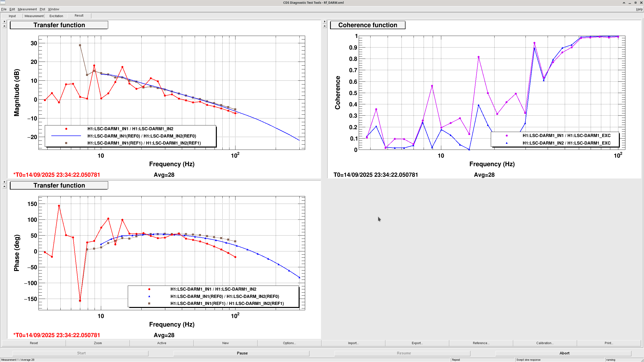This screenshot has height=362, width=644.
Task: Open the Options... dialog
Action: click(289, 343)
